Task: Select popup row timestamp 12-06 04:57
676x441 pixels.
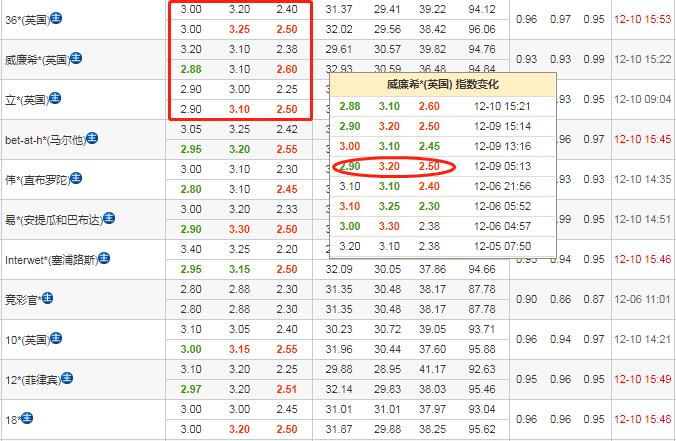Action: (502, 226)
